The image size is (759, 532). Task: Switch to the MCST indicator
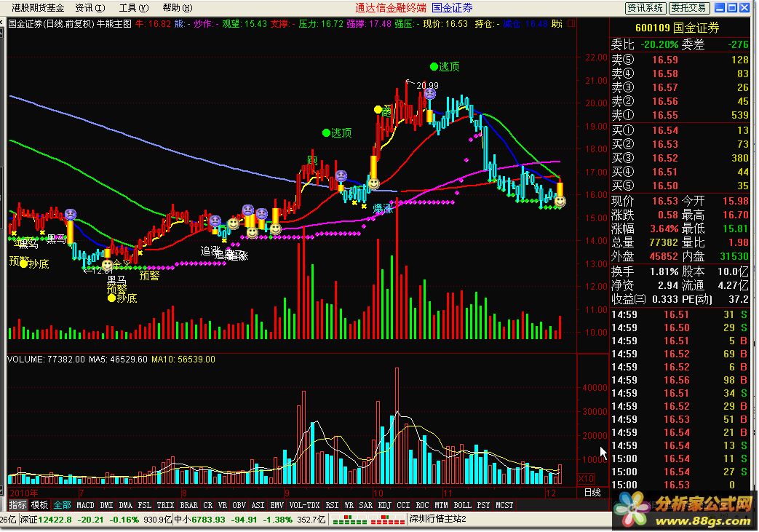[x=504, y=505]
